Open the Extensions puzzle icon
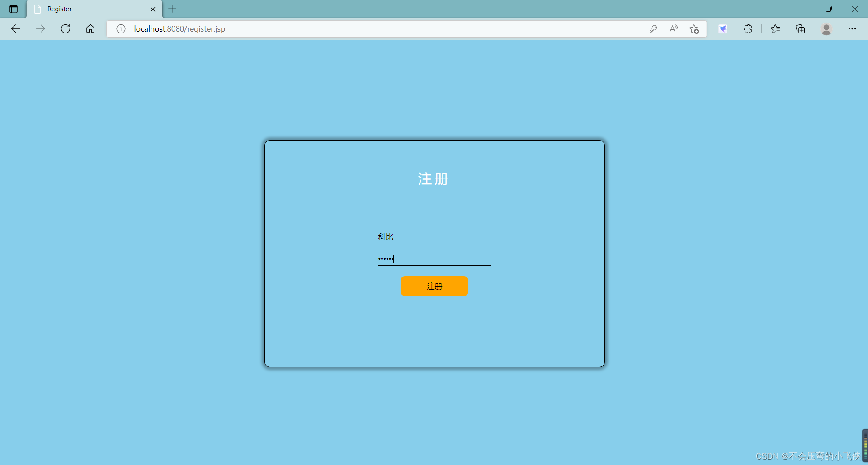Image resolution: width=868 pixels, height=465 pixels. click(x=748, y=29)
